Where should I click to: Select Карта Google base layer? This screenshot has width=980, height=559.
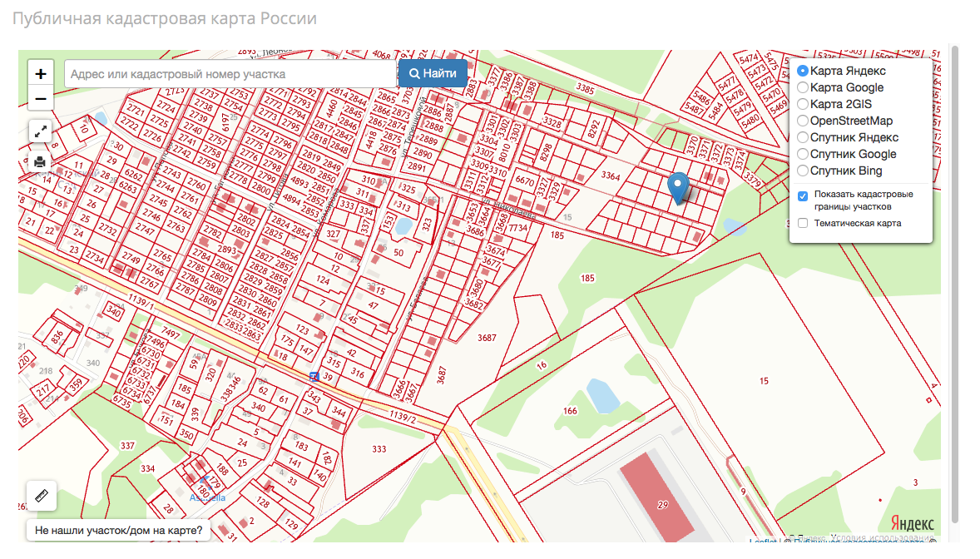click(x=803, y=87)
